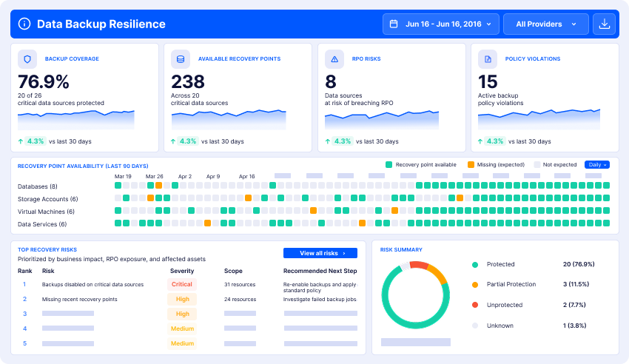The width and height of the screenshot is (629, 364).
Task: Click the risk summary donut chart
Action: (416, 295)
